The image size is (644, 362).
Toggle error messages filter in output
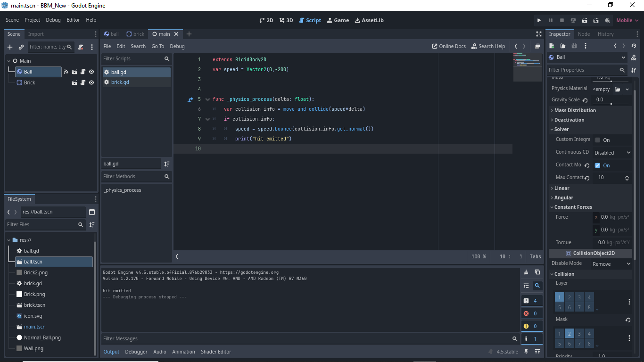click(532, 313)
